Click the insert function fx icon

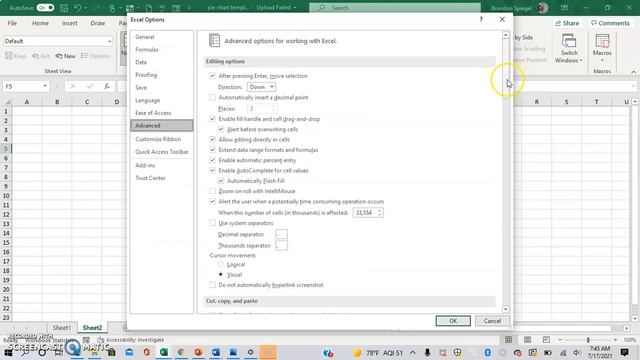coord(107,86)
